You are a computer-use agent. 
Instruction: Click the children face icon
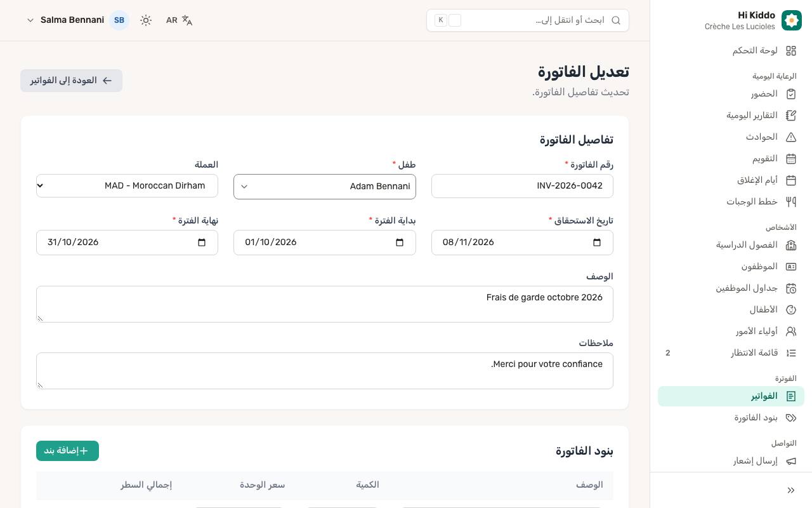[791, 310]
